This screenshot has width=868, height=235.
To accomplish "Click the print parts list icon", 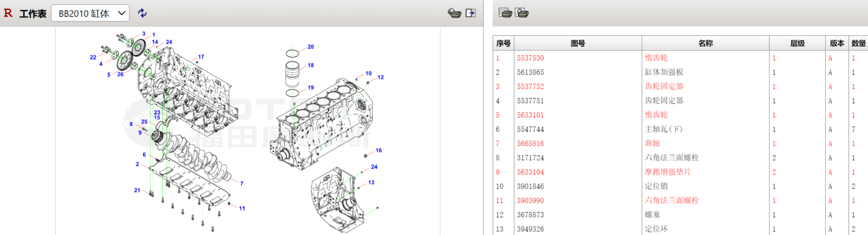I will [505, 12].
